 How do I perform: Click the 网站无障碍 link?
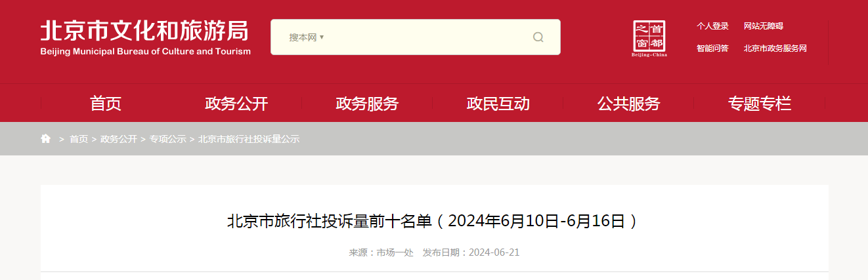pos(764,26)
